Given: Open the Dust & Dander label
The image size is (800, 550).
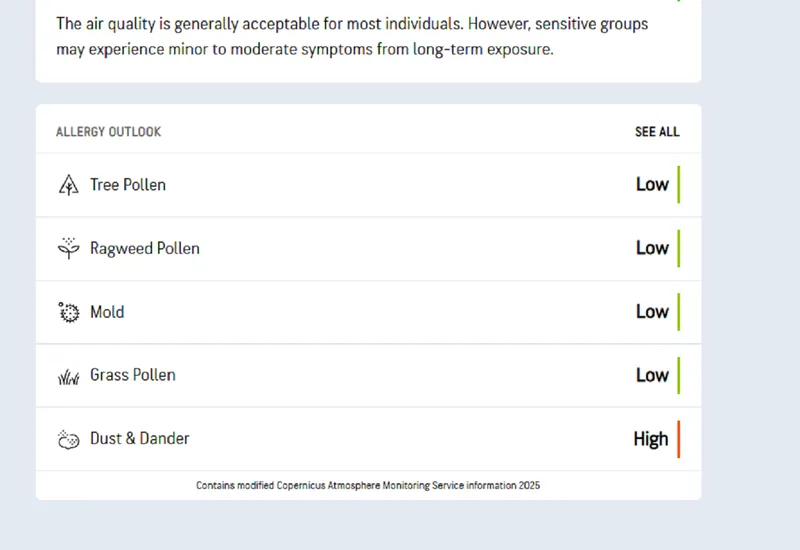Looking at the screenshot, I should [140, 438].
